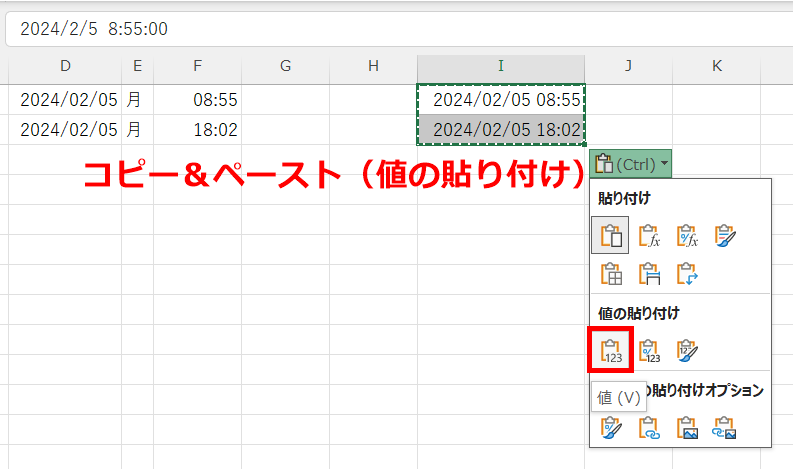Viewport: 793px width, 469px height.
Task: Choose Values and Source Formatting paste icon
Action: point(687,349)
